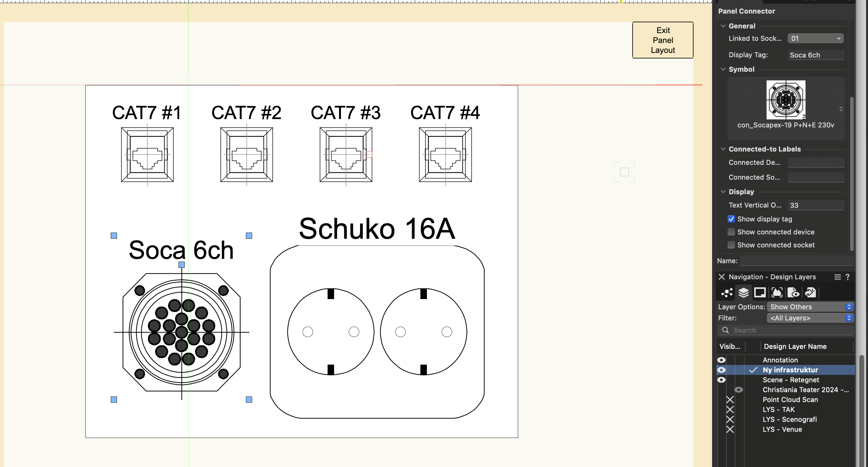Enable Show connected device
The height and width of the screenshot is (467, 868).
(x=731, y=232)
